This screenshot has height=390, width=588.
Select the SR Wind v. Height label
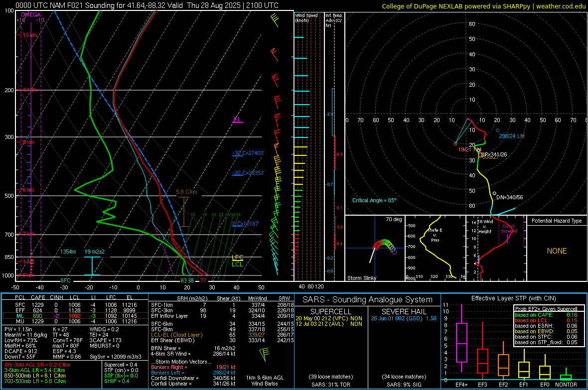pos(485,227)
